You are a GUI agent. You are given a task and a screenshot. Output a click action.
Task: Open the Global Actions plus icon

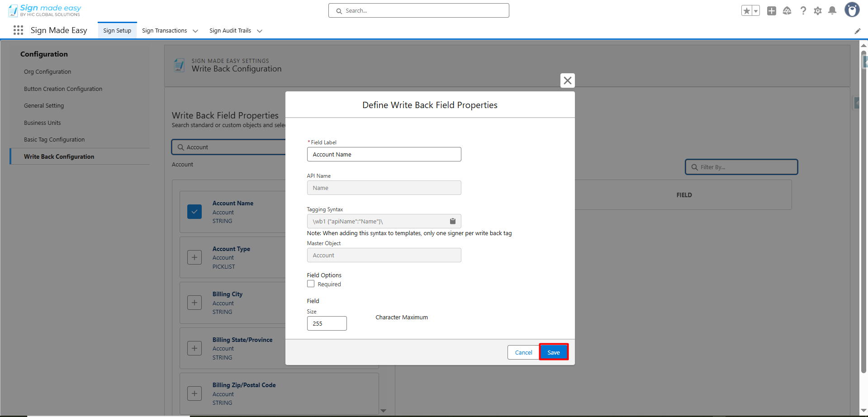tap(772, 11)
